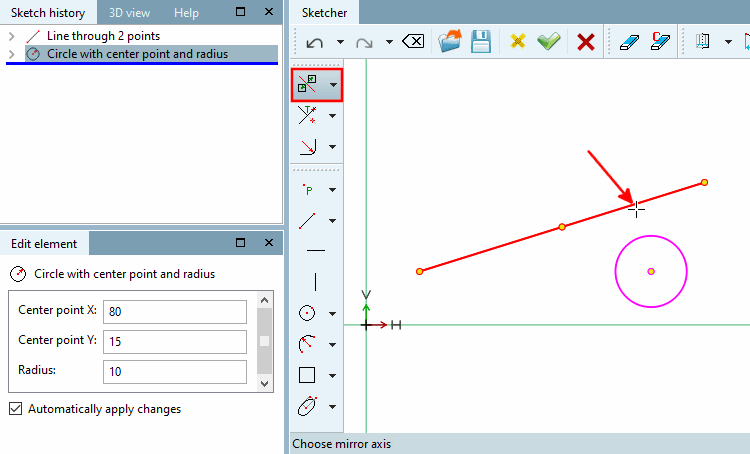Click the Edit element scrollbar down arrow

(x=264, y=384)
